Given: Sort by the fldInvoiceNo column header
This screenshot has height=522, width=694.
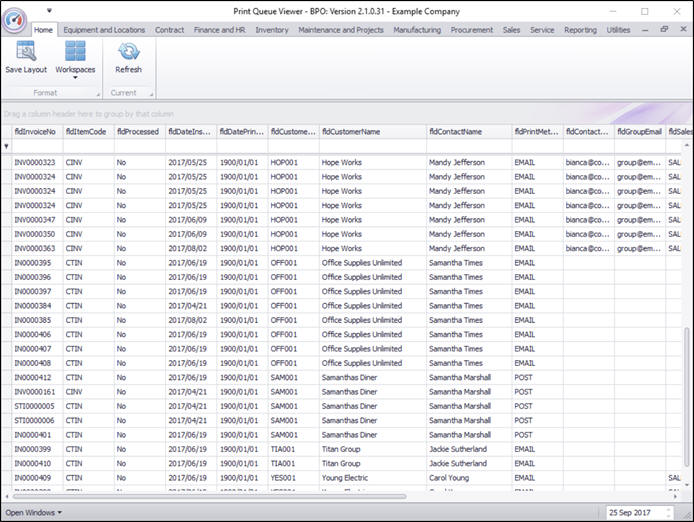Looking at the screenshot, I should point(35,131).
